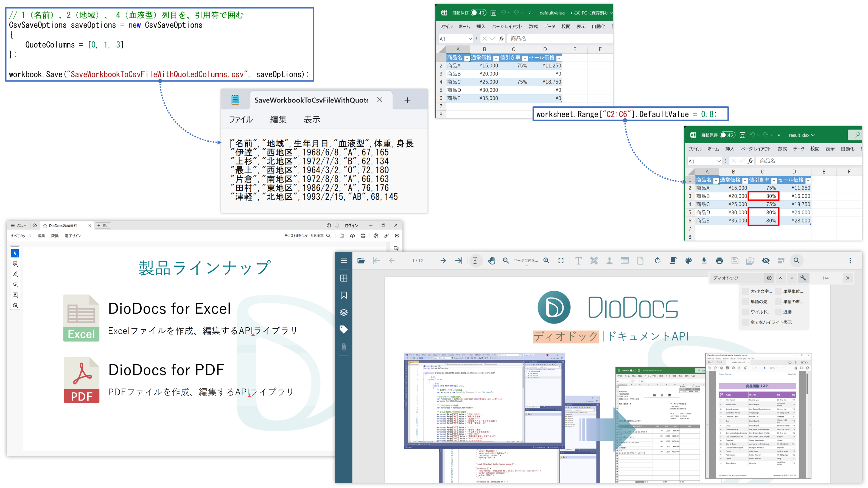Viewport: 868px width, 488px height.
Task: Open すべてのツール in Acrobat
Action: 21,236
